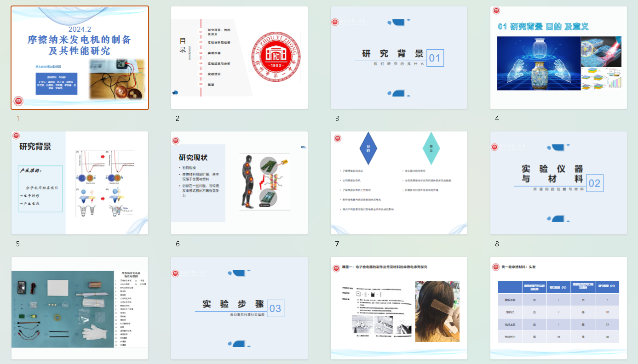Click the hair photo on 课题一 slide
The width and height of the screenshot is (638, 364).
(x=437, y=311)
